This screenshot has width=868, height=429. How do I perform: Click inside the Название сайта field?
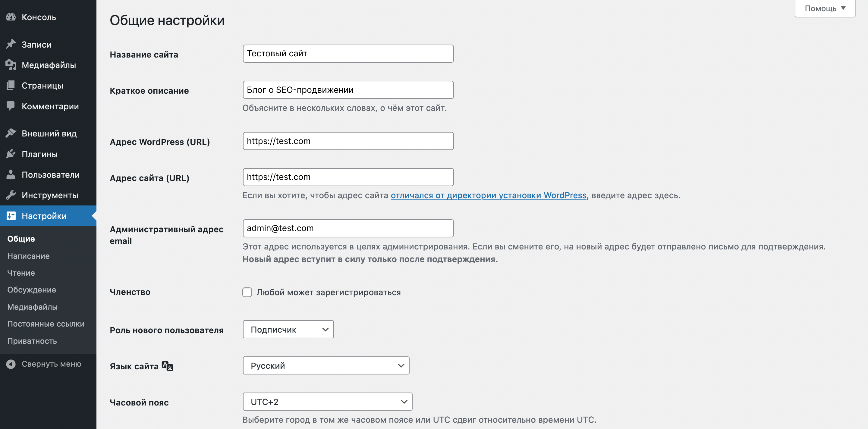(348, 53)
